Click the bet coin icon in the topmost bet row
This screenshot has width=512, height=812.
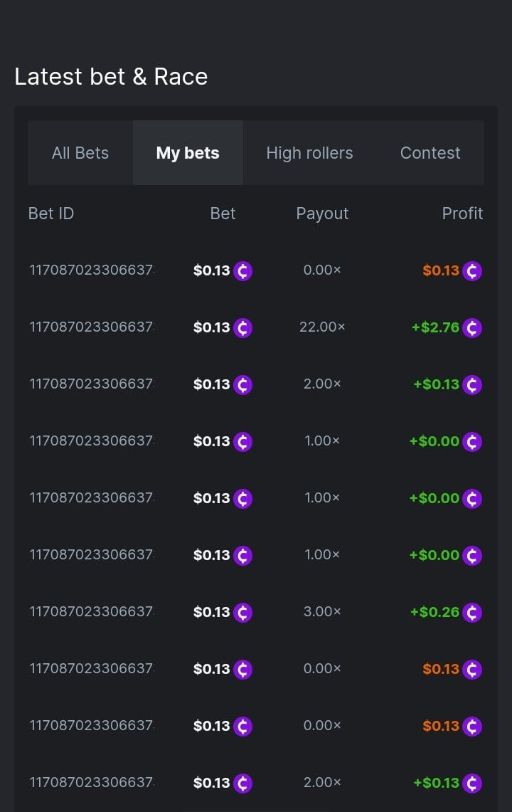243,271
